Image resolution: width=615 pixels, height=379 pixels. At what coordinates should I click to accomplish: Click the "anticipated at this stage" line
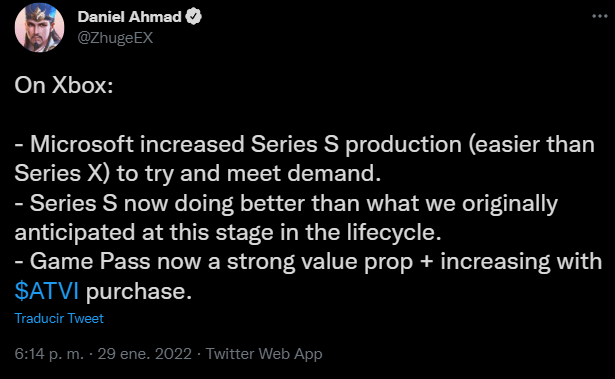click(x=228, y=232)
